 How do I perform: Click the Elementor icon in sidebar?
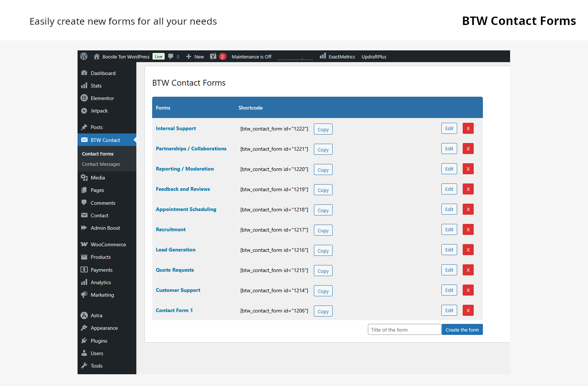(84, 98)
